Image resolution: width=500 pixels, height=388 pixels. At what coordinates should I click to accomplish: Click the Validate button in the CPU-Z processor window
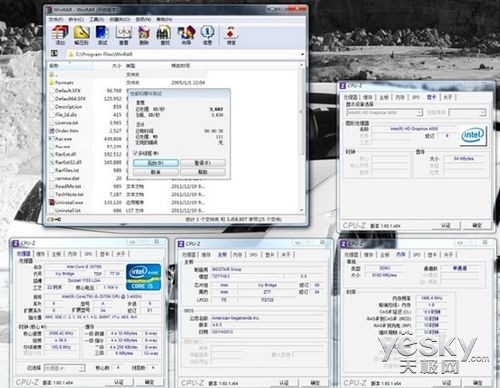click(x=119, y=382)
